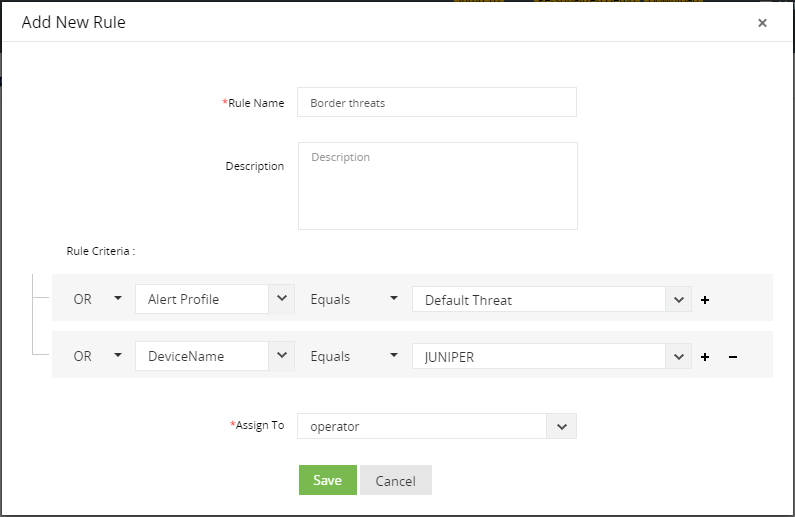Change the first row OR operator

coord(97,299)
